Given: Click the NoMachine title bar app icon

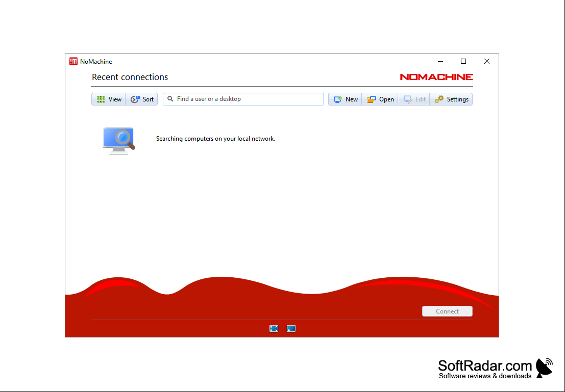Looking at the screenshot, I should (x=73, y=62).
